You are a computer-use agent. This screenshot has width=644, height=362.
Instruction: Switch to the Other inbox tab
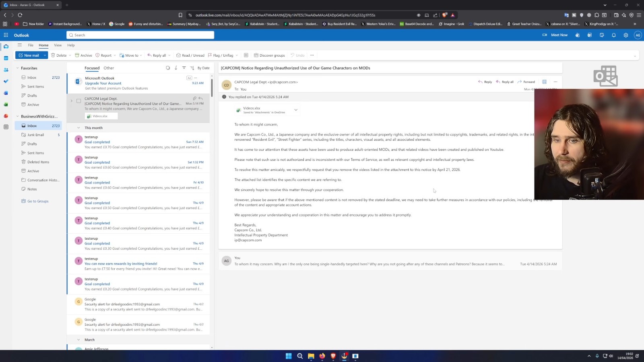(x=109, y=68)
